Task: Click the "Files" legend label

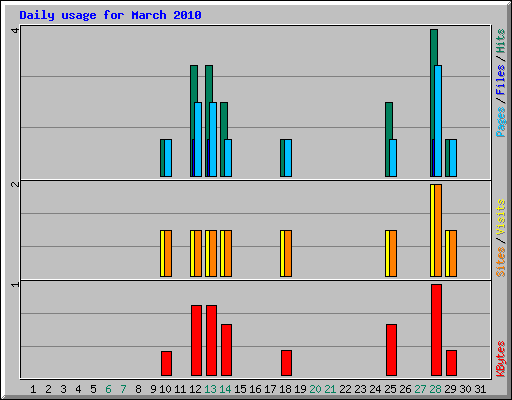Action: click(501, 79)
